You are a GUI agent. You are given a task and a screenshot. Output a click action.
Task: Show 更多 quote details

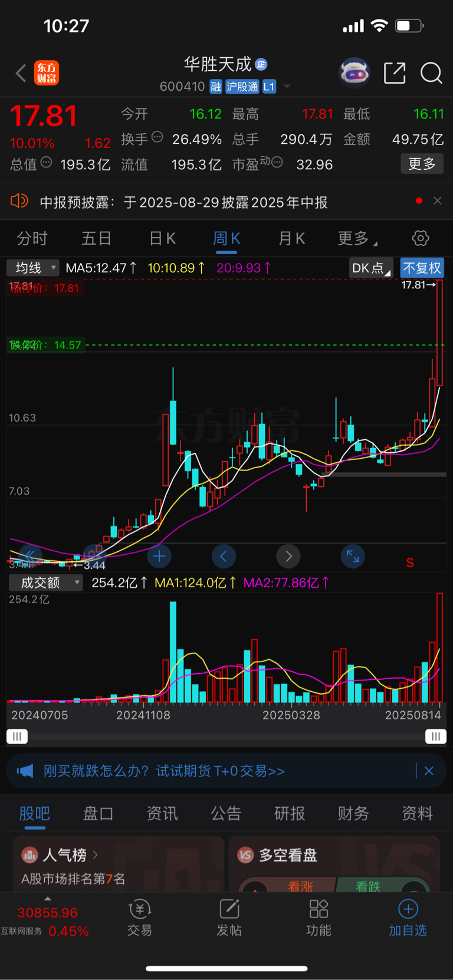tap(422, 164)
